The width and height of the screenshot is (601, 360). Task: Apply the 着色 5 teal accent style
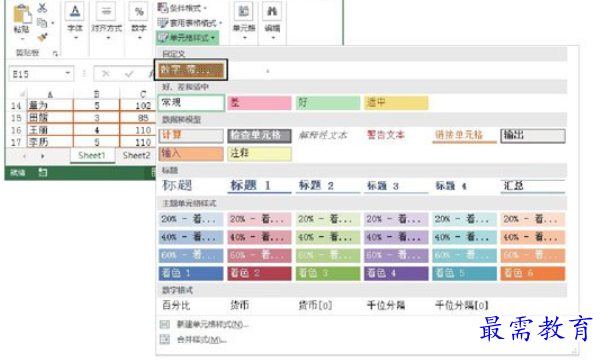(464, 273)
